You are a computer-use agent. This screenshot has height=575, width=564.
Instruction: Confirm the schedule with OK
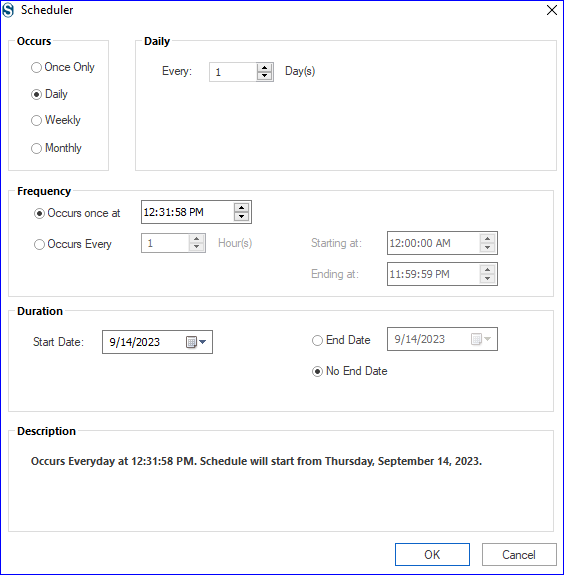[x=432, y=554]
